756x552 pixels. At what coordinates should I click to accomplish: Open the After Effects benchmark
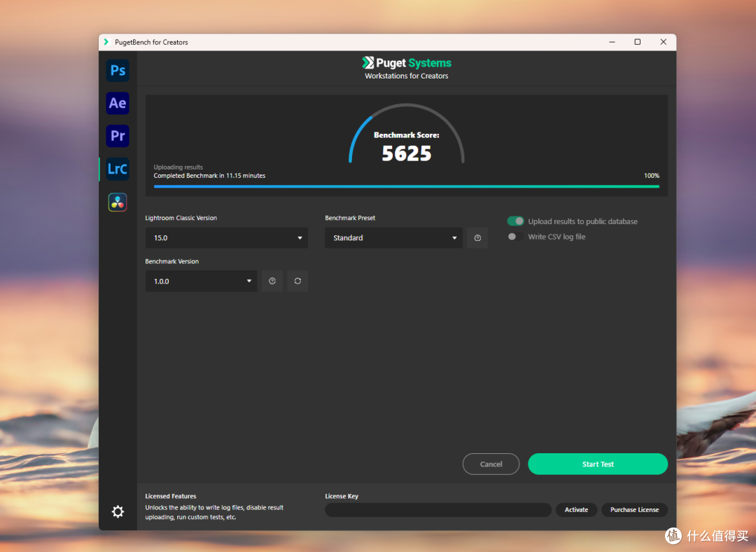pos(118,103)
